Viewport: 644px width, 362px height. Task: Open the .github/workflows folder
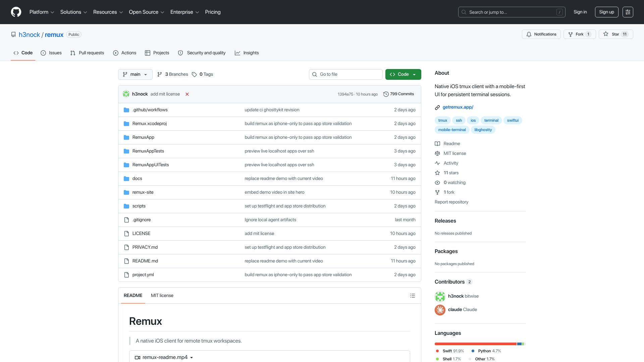point(150,110)
